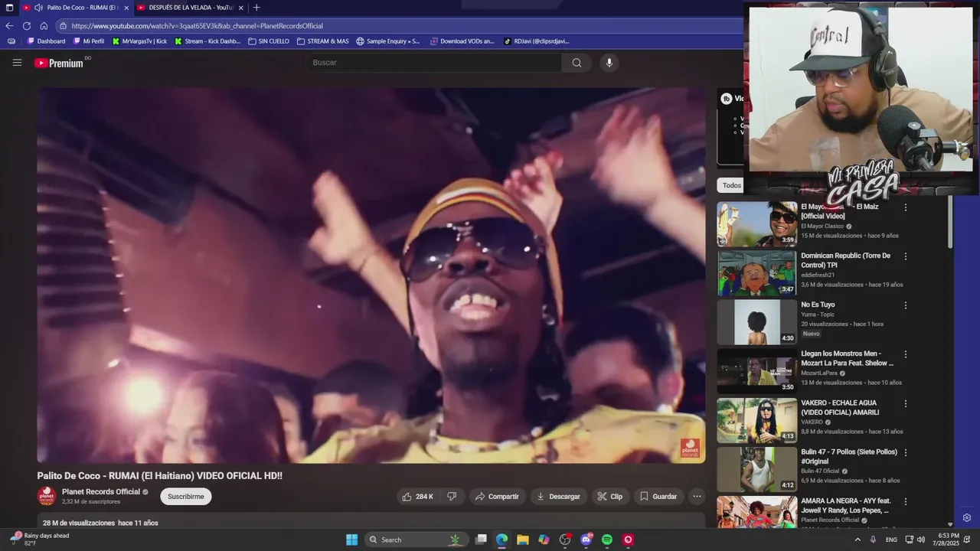Open the sidebar settings gear
Viewport: 980px width, 551px height.
(x=967, y=518)
